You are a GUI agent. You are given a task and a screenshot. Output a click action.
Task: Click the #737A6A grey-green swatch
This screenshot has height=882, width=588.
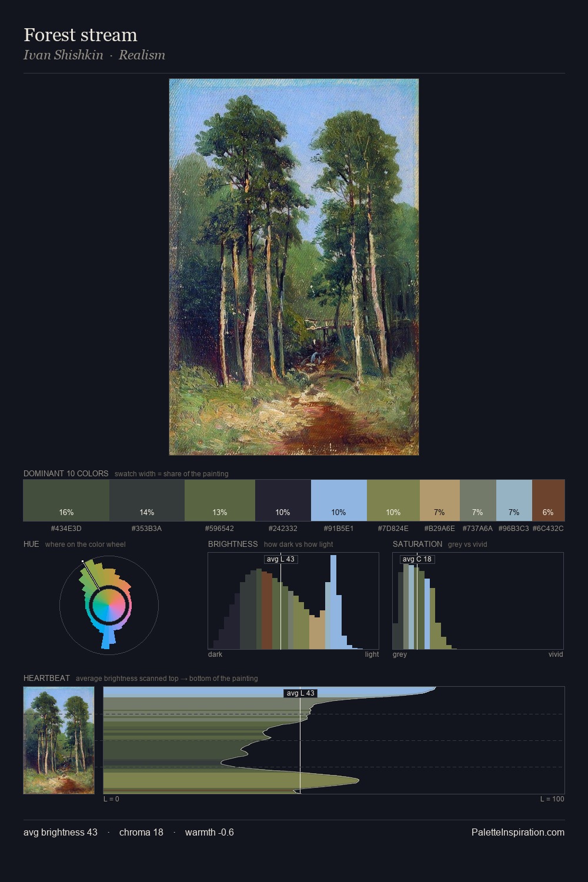click(x=478, y=500)
